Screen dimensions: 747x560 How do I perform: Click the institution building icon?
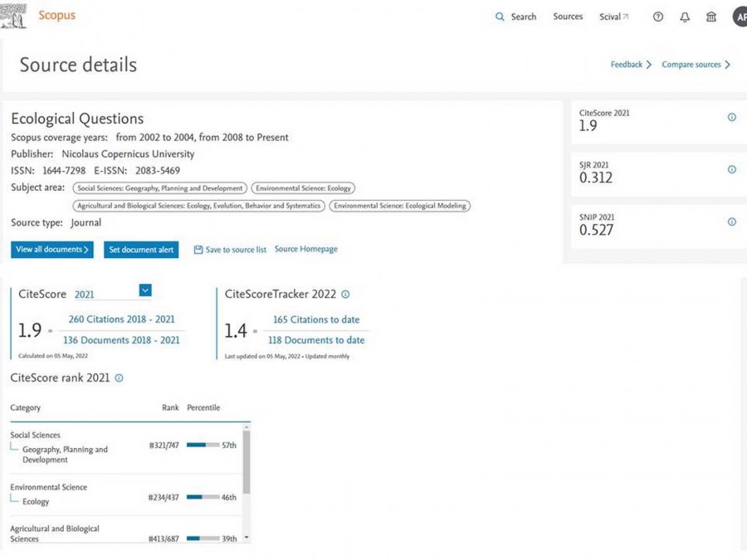(x=711, y=17)
